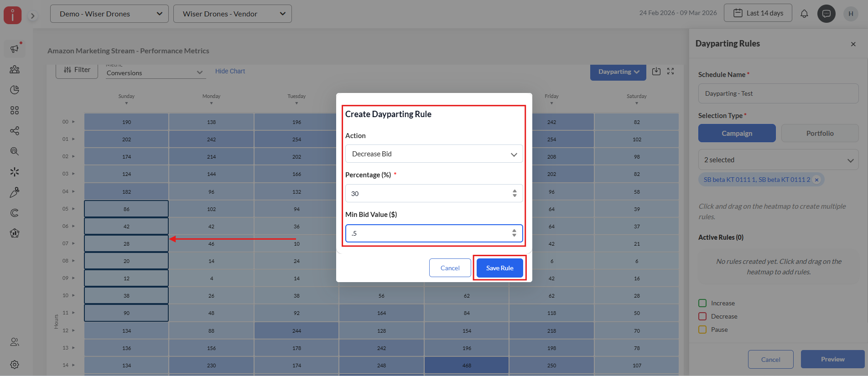Select the Campaign selection type tab
The width and height of the screenshot is (868, 376).
[737, 133]
